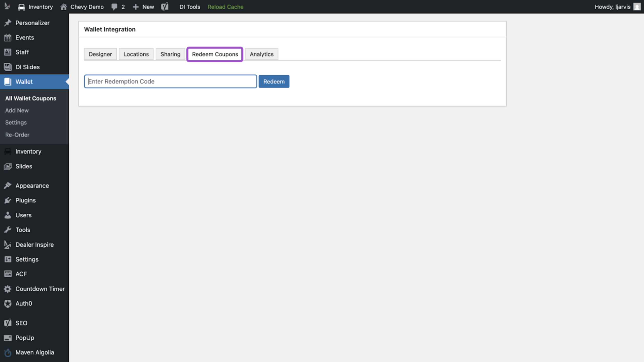
Task: Click the comments bubble icon in admin bar
Action: [x=114, y=7]
